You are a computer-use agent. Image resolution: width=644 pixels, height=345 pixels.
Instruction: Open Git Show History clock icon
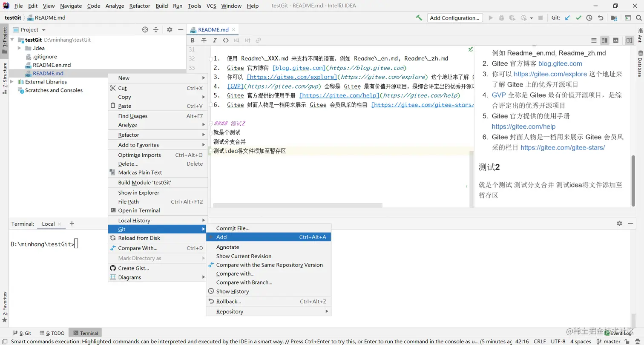tap(589, 18)
